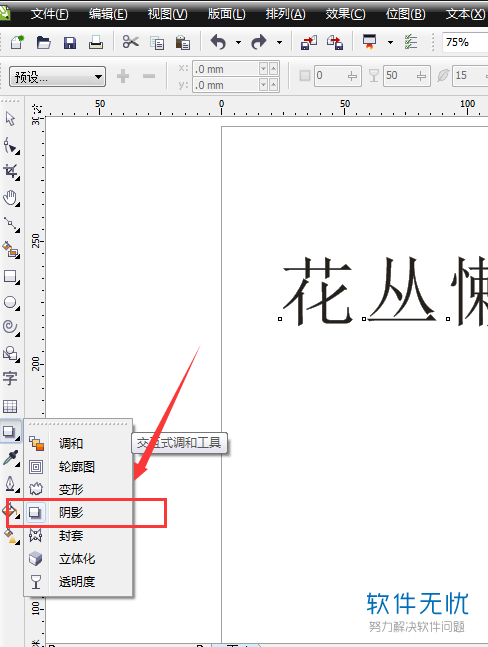Open 排列(A) menu
Screen dimensions: 488x647
pyautogui.click(x=285, y=14)
